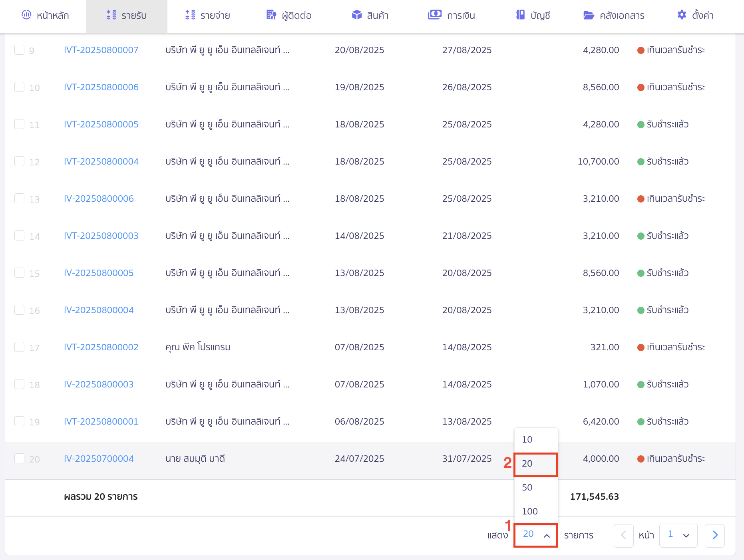
Task: Go to the next page arrow
Action: pyautogui.click(x=715, y=535)
